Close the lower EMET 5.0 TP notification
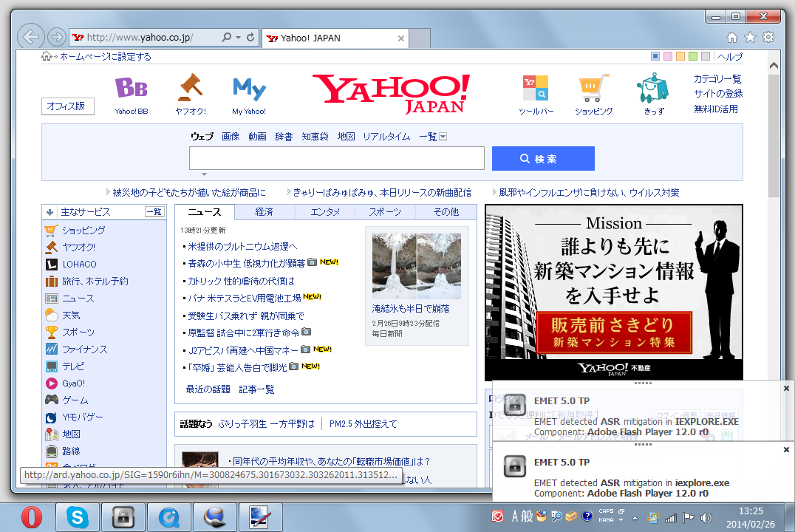The height and width of the screenshot is (532, 795). pyautogui.click(x=786, y=450)
